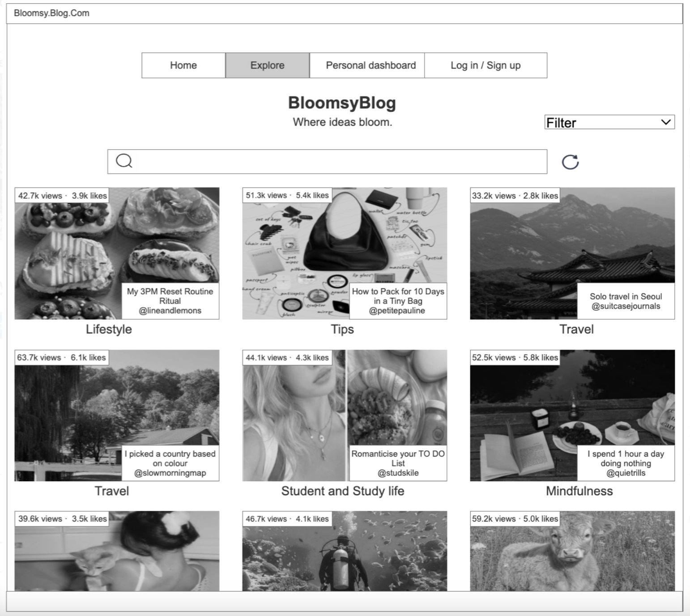The image size is (690, 616).
Task: Click the BloomsyBlog site heading
Action: (342, 103)
